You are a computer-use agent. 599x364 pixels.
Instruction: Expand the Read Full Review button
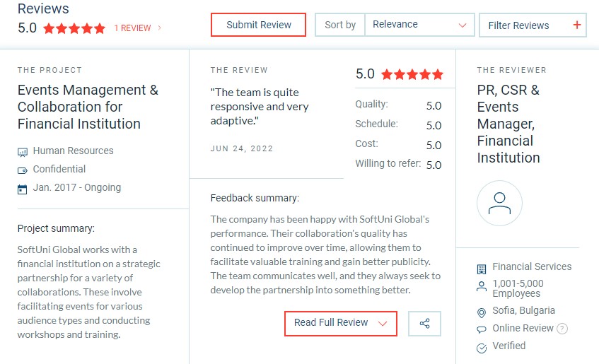[x=341, y=324]
